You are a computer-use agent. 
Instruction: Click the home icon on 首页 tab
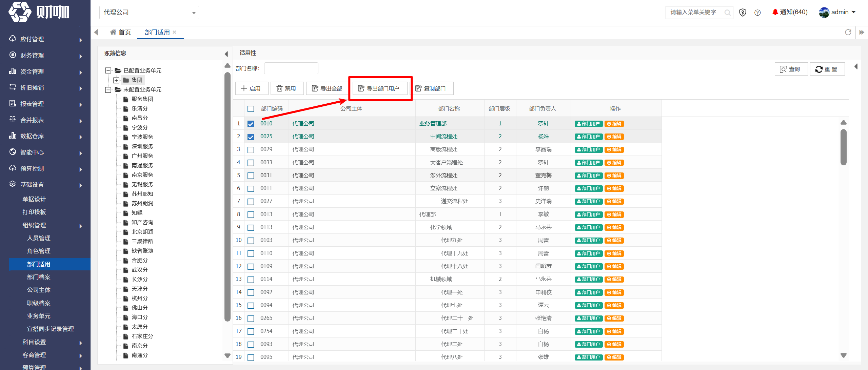[x=113, y=32]
